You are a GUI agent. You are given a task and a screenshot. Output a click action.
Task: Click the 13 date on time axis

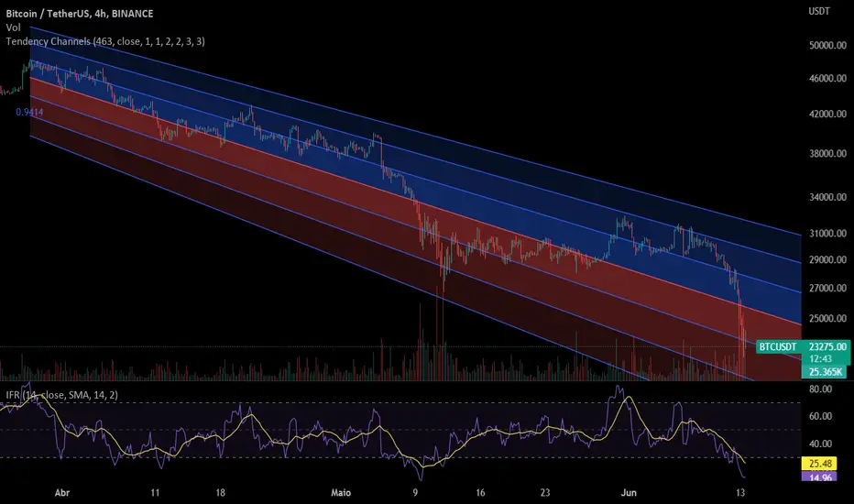pos(740,493)
